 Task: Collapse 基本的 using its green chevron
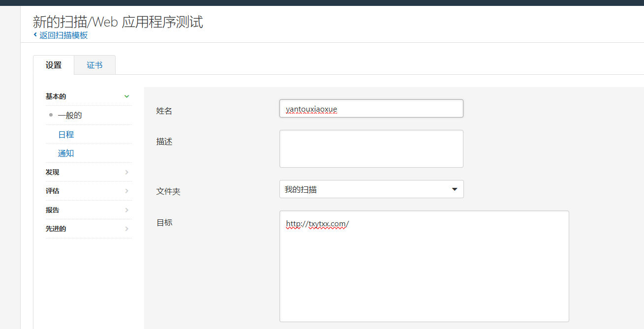click(x=126, y=96)
